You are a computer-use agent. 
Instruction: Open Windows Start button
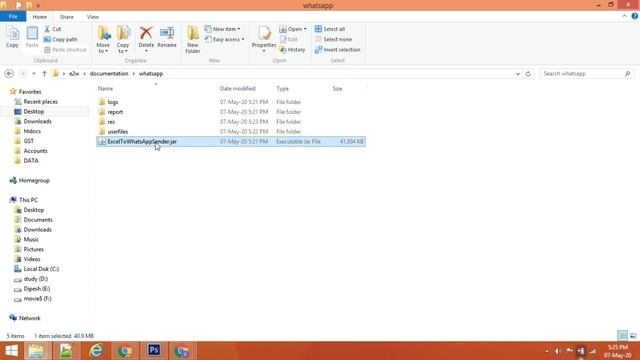[11, 351]
